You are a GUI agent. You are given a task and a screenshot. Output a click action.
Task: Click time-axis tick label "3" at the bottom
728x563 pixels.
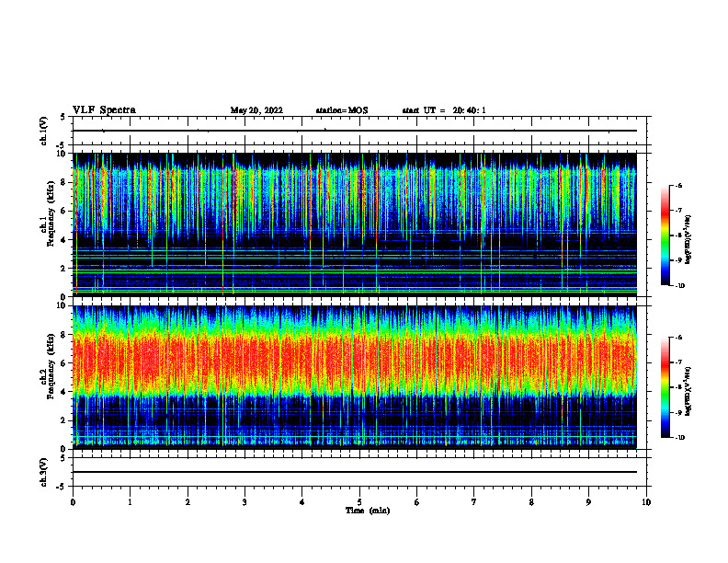245,502
